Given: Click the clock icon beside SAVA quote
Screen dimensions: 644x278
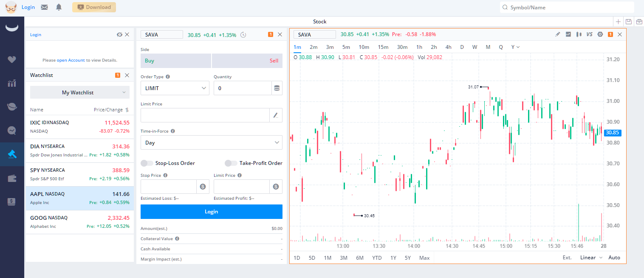Looking at the screenshot, I should click(243, 35).
